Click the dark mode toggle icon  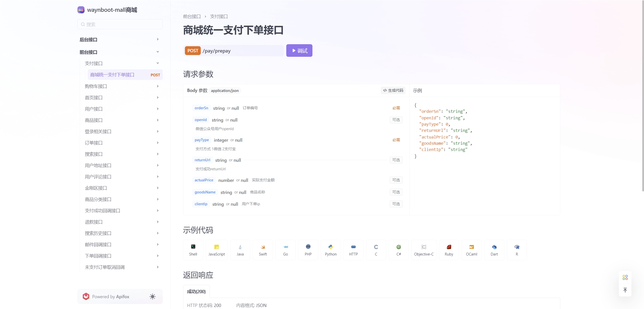pos(152,296)
